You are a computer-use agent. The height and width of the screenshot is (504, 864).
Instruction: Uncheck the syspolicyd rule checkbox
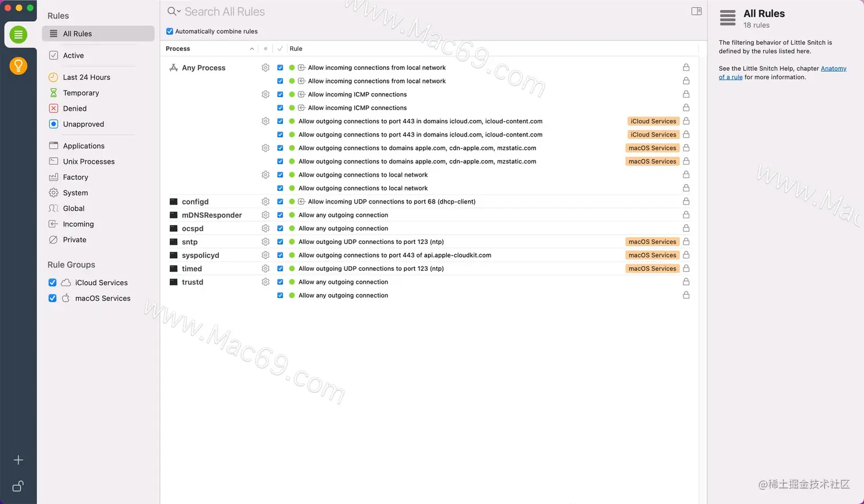(x=280, y=255)
